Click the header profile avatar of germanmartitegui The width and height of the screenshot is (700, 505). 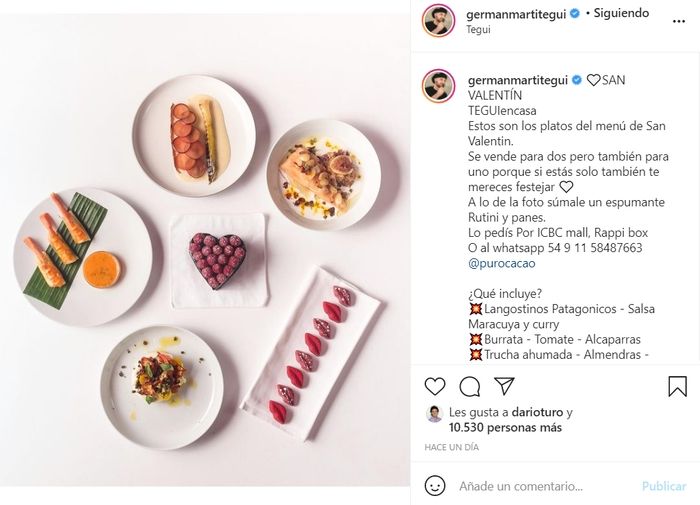click(438, 21)
